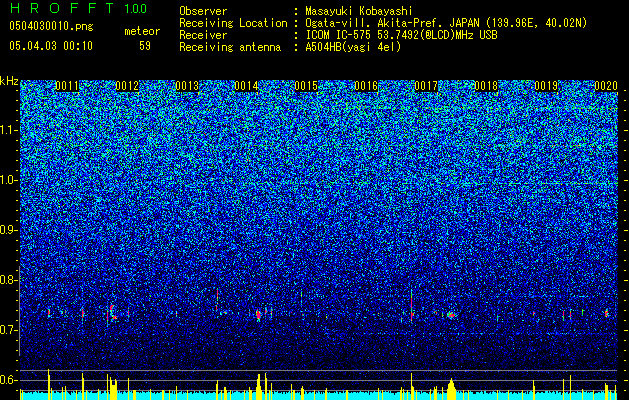Click the meteor count 59
The width and height of the screenshot is (629, 400).
pyautogui.click(x=145, y=46)
